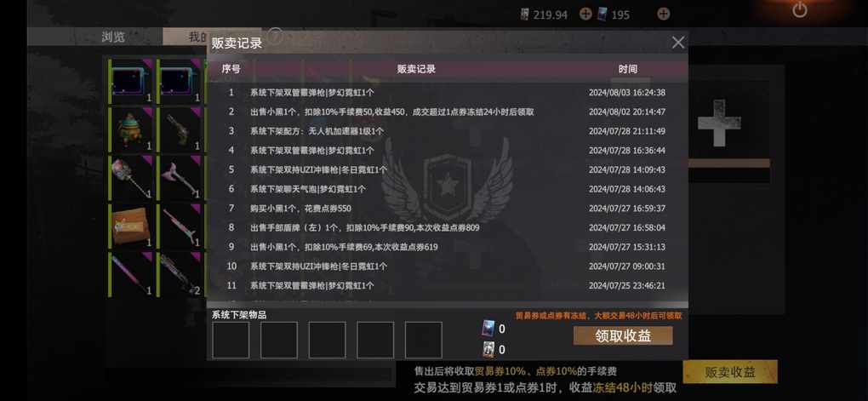The height and width of the screenshot is (401, 868).
Task: Click the point voucher icon showing 0
Action: click(488, 349)
